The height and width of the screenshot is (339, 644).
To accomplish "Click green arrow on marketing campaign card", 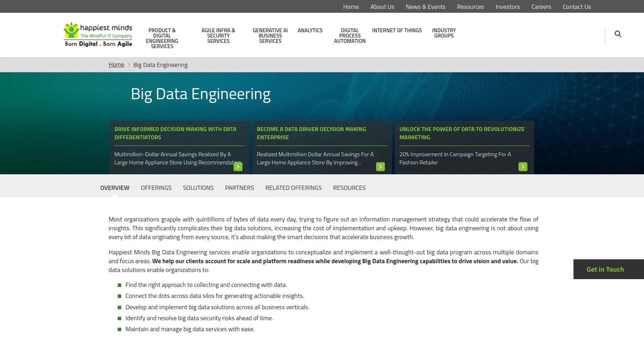I will pos(523,166).
